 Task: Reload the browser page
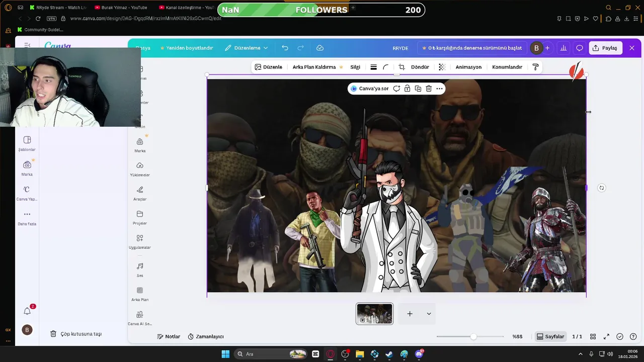tap(38, 19)
